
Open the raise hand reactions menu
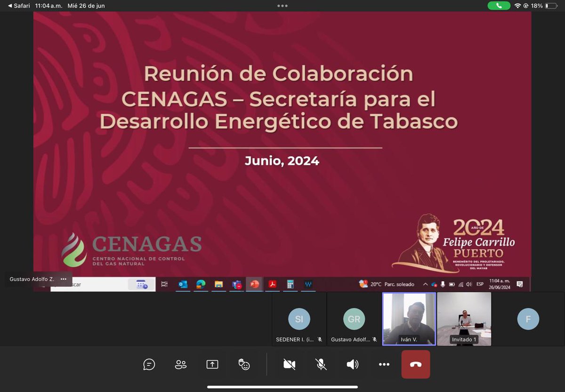point(244,364)
